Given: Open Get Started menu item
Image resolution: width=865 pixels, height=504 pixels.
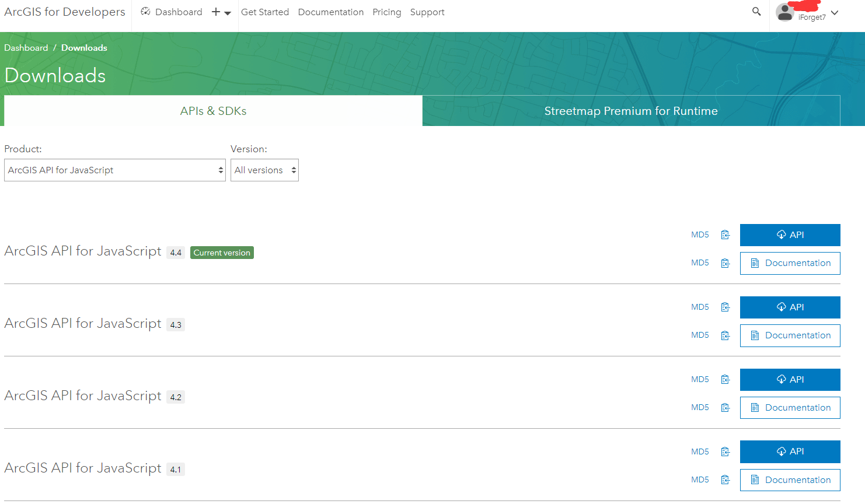Looking at the screenshot, I should click(x=265, y=12).
